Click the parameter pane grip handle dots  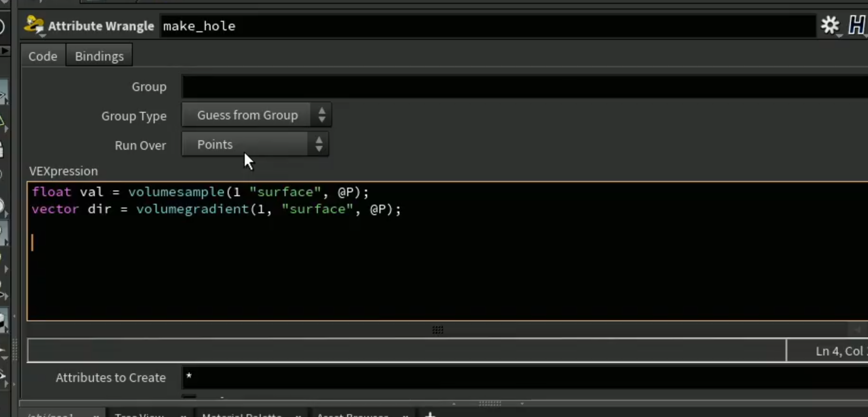[x=438, y=330]
